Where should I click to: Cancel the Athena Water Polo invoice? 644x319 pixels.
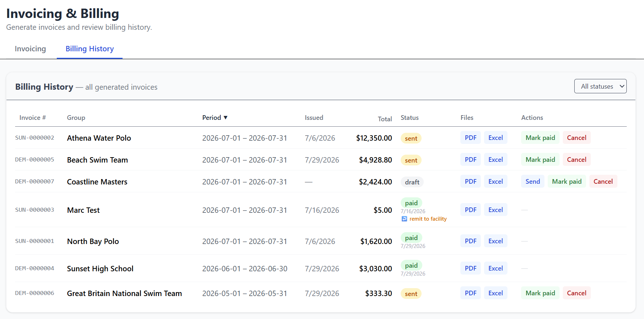click(x=576, y=138)
